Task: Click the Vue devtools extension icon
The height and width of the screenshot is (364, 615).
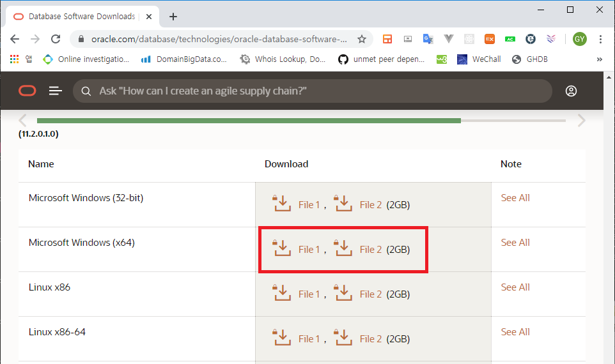Action: click(x=448, y=39)
